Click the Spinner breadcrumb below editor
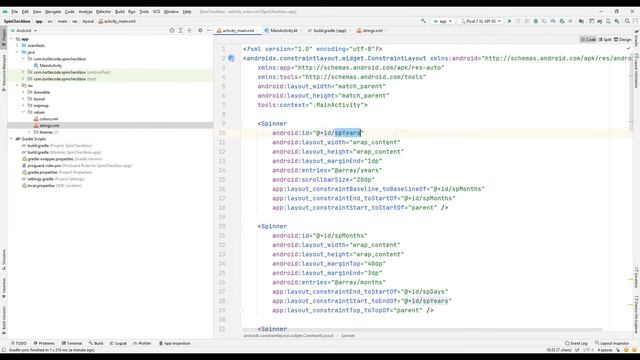 pyautogui.click(x=348, y=336)
